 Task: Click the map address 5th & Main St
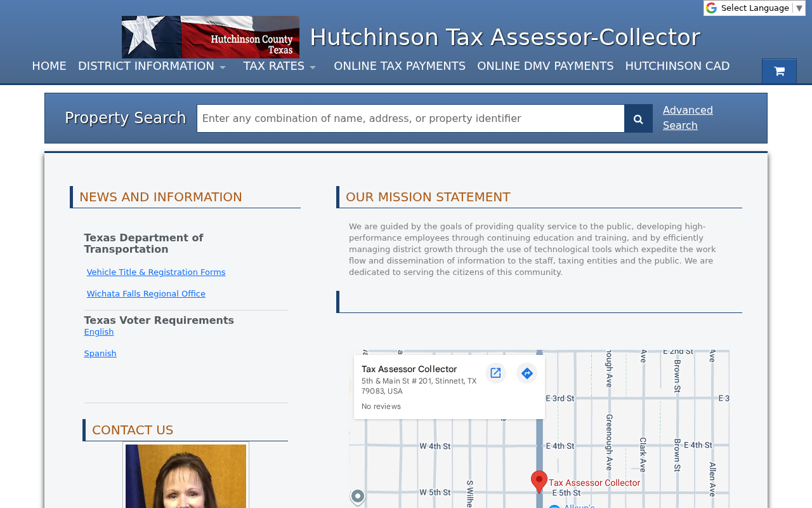click(x=419, y=386)
